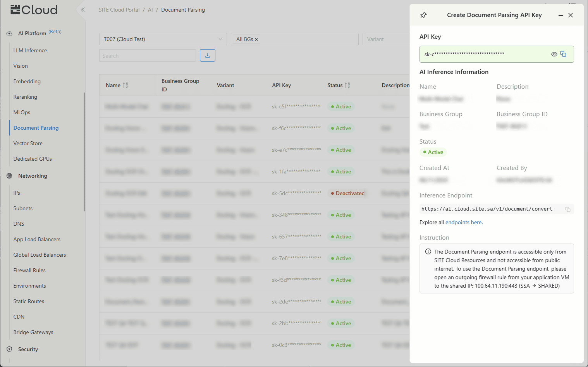Collapse the Networking menu section
The height and width of the screenshot is (367, 588).
tap(33, 176)
